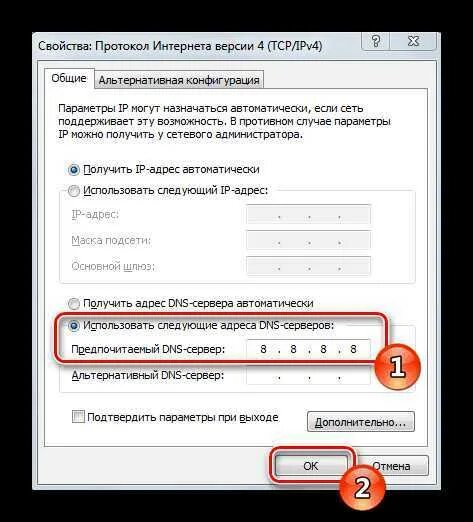
Task: Open the "Общие" tab
Action: [69, 78]
